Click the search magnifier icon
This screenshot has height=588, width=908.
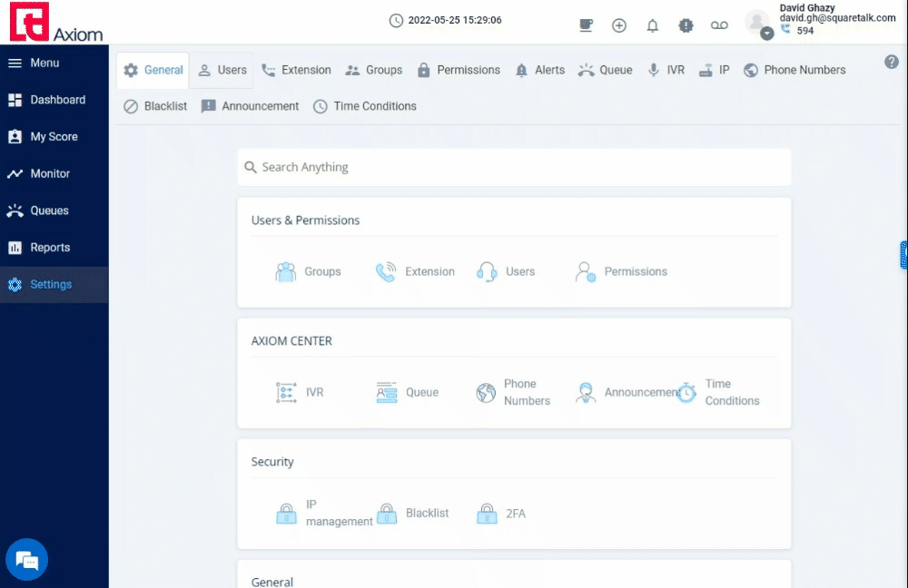click(x=251, y=167)
